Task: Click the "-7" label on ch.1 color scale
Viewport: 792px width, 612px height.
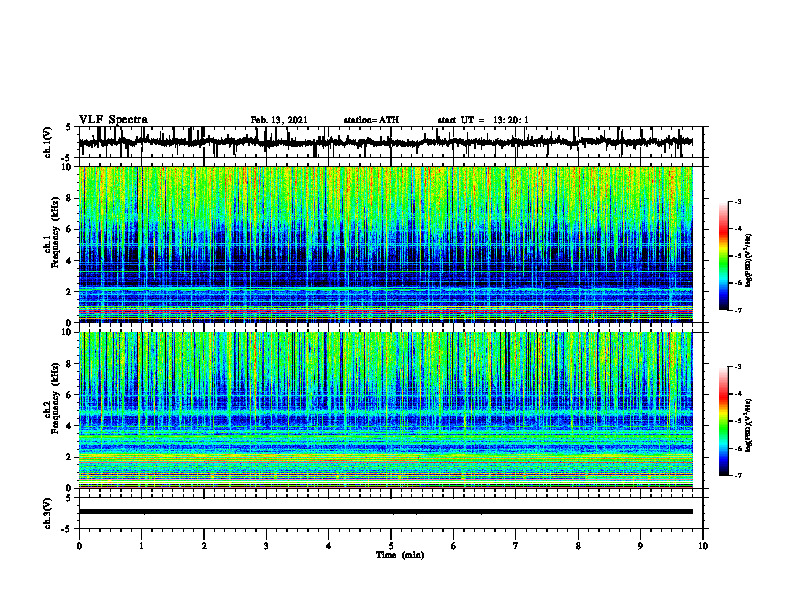Action: pos(738,310)
